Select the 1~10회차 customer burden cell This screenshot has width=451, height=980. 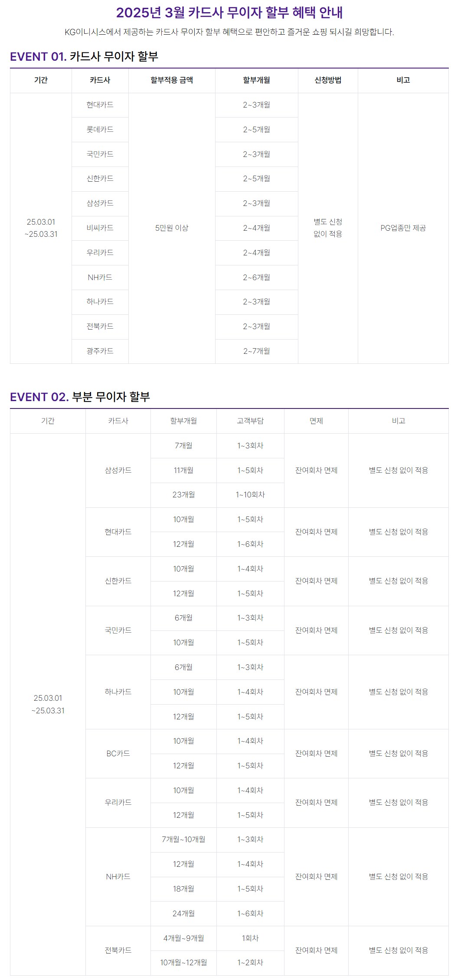[250, 495]
